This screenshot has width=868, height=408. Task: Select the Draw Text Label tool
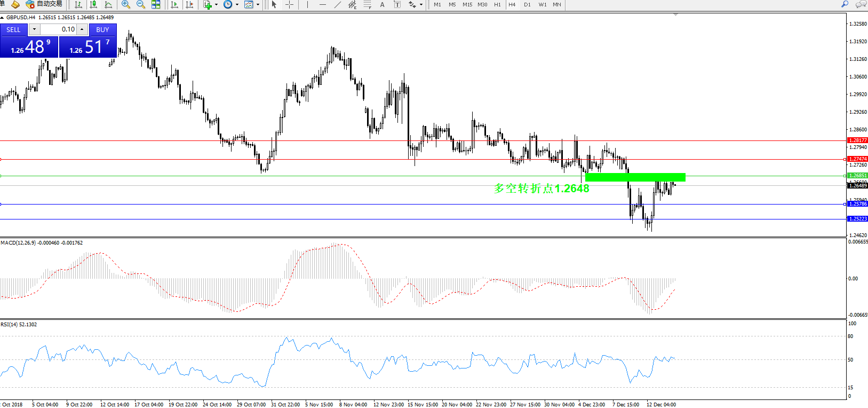click(397, 4)
